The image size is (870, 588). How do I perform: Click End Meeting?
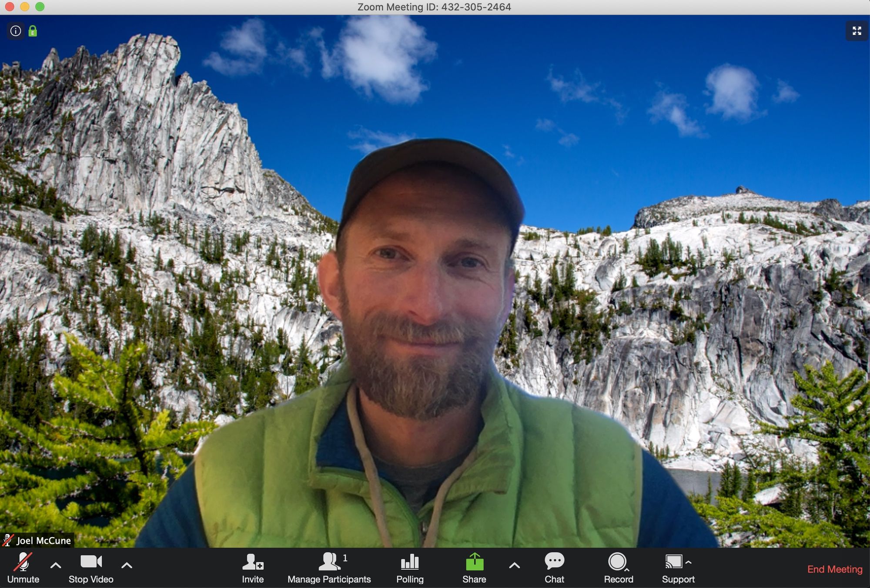[x=835, y=569]
